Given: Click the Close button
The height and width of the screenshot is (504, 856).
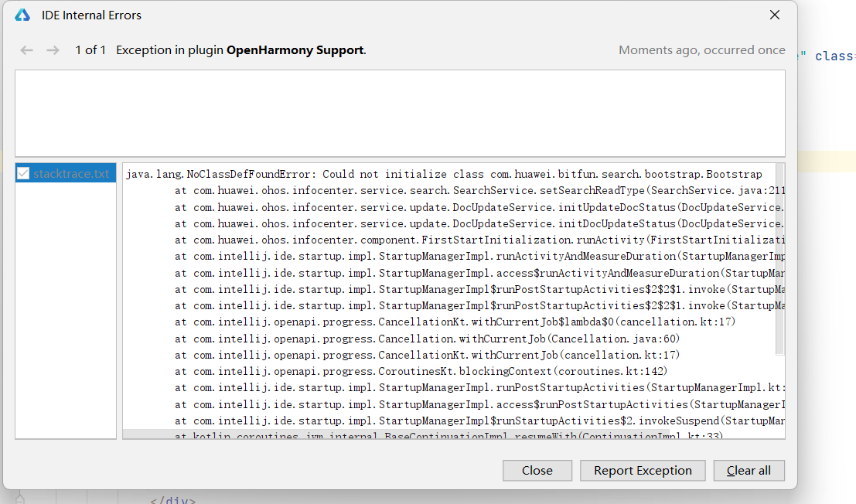Looking at the screenshot, I should [537, 470].
